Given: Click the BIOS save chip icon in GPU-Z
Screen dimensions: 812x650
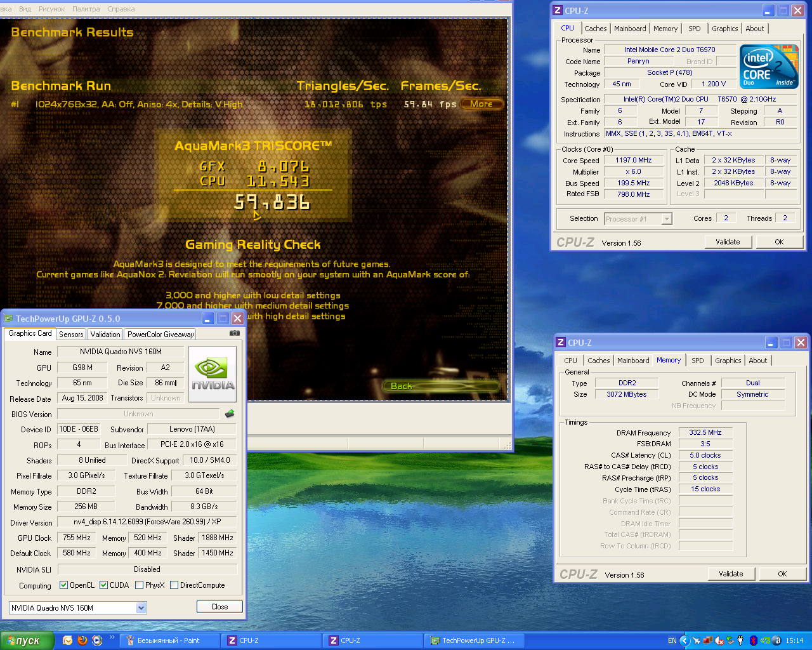Looking at the screenshot, I should (x=230, y=414).
